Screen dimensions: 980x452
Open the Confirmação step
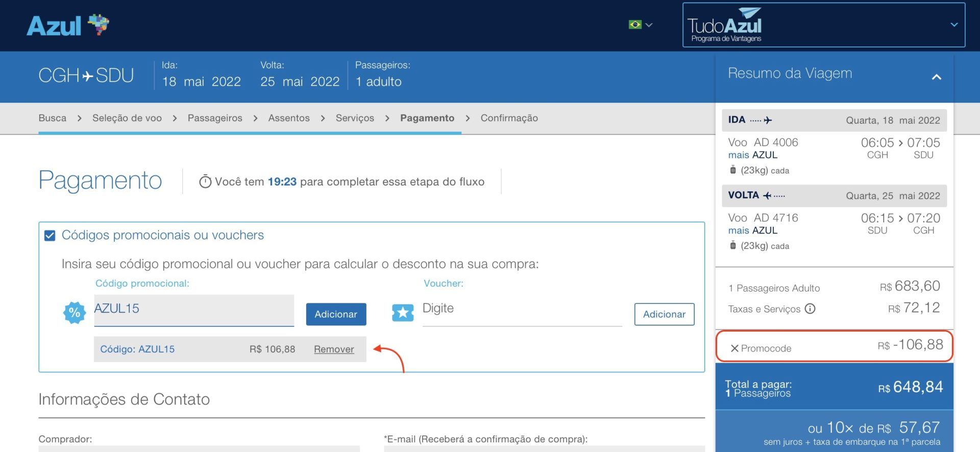pyautogui.click(x=509, y=118)
